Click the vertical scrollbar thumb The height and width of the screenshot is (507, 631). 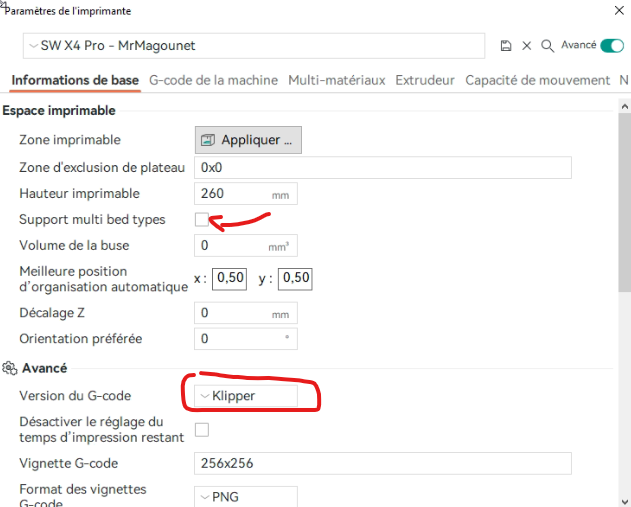(x=625, y=202)
